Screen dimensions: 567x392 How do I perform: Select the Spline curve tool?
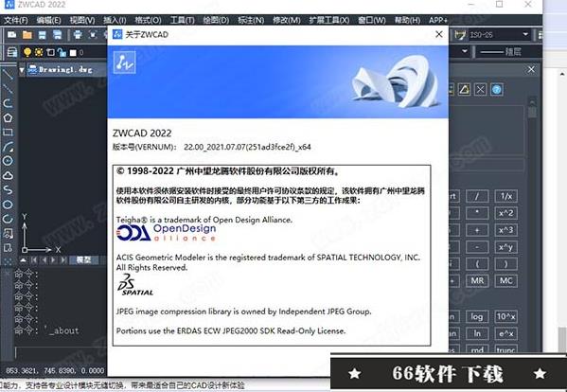[x=8, y=190]
